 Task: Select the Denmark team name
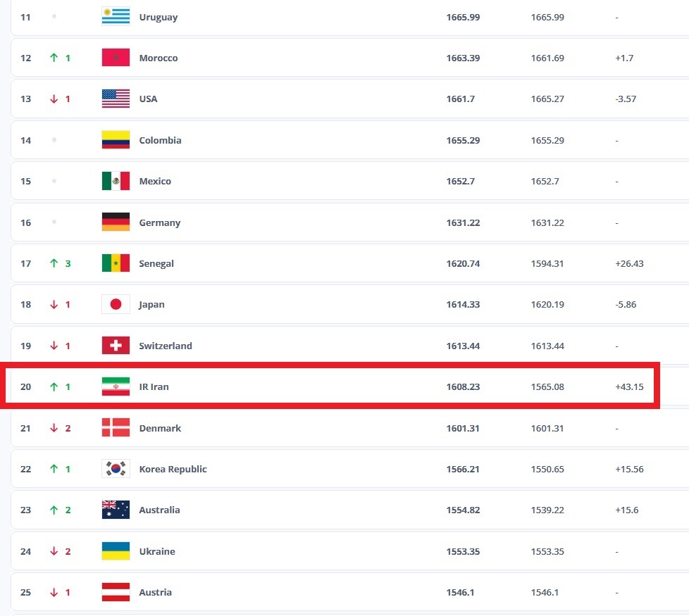(160, 428)
